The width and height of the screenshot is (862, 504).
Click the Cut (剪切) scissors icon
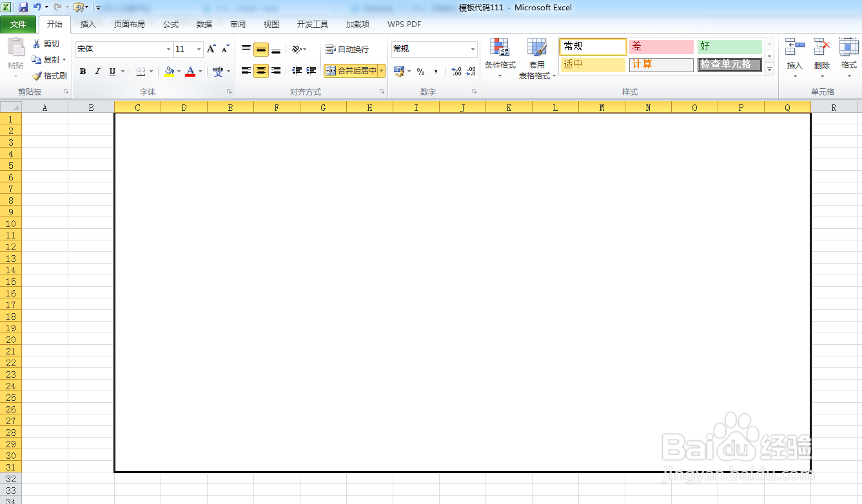click(37, 44)
